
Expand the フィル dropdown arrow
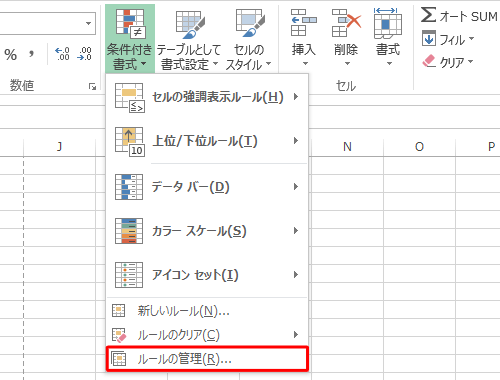(471, 39)
